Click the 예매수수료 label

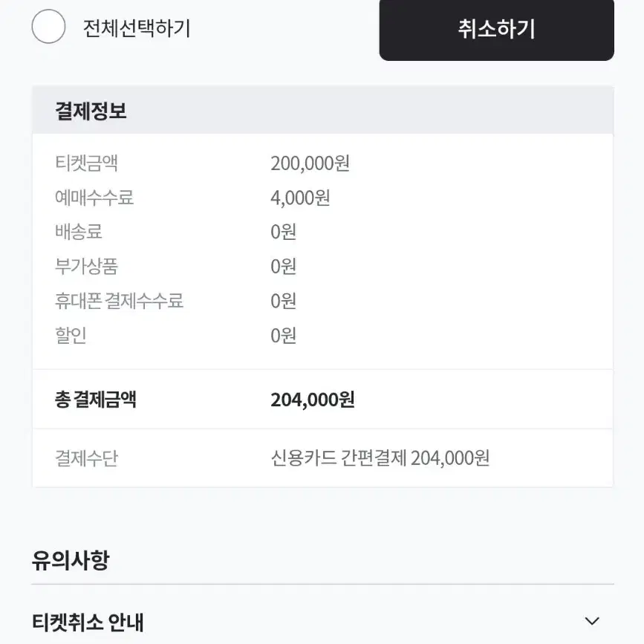(94, 198)
